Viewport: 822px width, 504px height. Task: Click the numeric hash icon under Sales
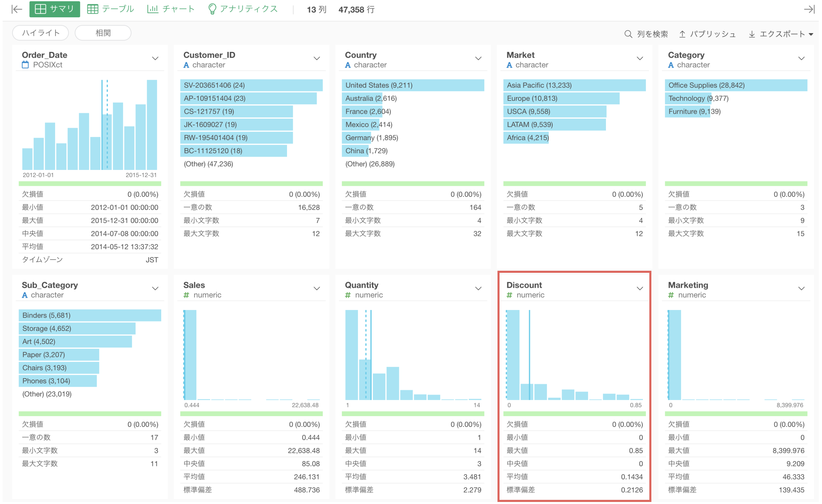coord(186,295)
